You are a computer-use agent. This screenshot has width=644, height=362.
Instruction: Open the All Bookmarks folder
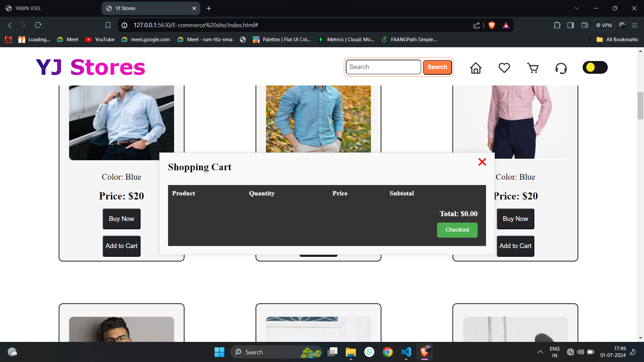click(x=617, y=39)
